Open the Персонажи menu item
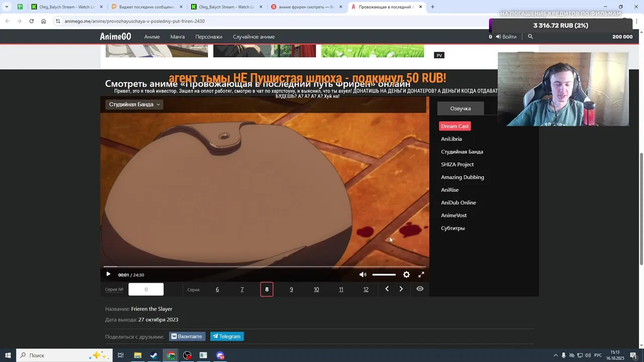The height and width of the screenshot is (362, 644). click(x=209, y=37)
